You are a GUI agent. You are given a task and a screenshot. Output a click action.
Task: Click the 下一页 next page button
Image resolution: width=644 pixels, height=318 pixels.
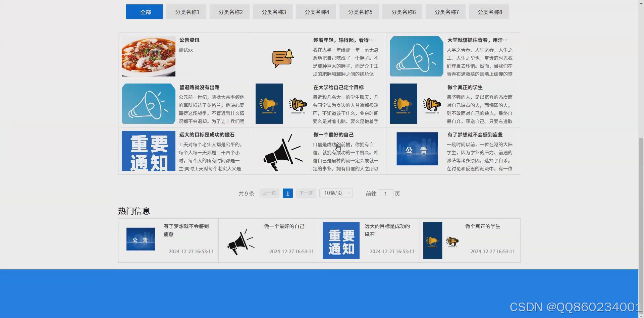[x=306, y=193]
